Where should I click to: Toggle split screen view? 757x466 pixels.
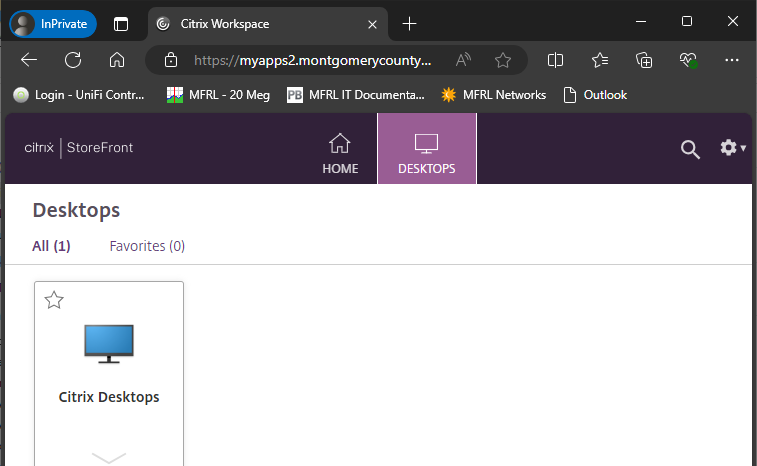555,60
